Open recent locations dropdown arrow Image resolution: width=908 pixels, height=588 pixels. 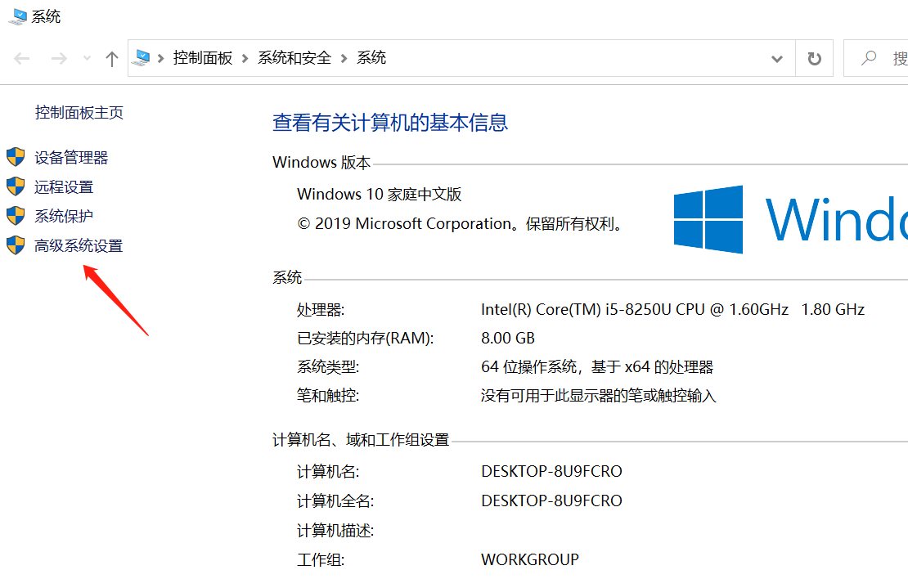(x=87, y=58)
